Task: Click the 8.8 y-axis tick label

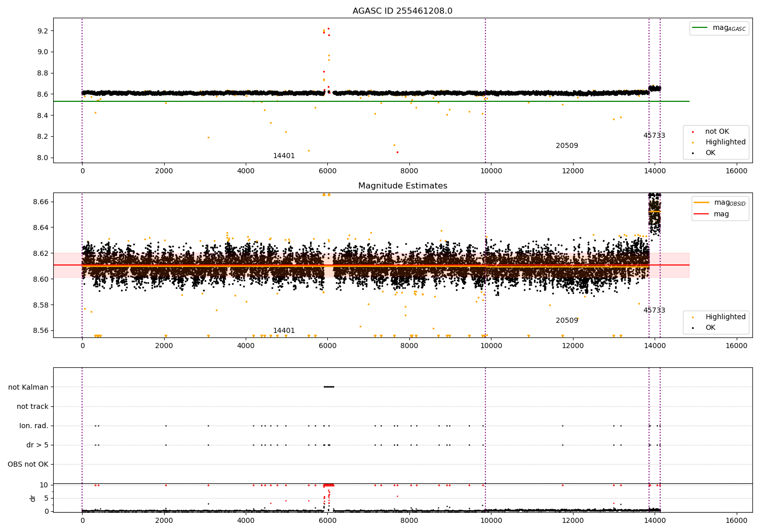Action: 43,73
